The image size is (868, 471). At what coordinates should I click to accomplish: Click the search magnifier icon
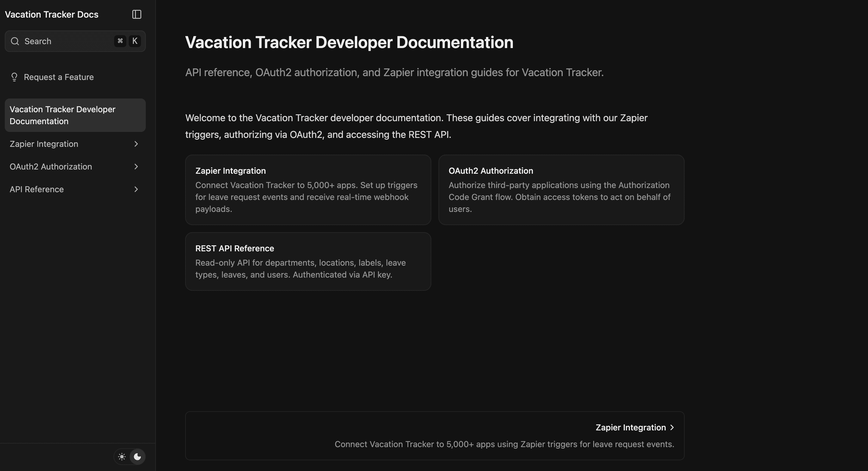point(15,41)
